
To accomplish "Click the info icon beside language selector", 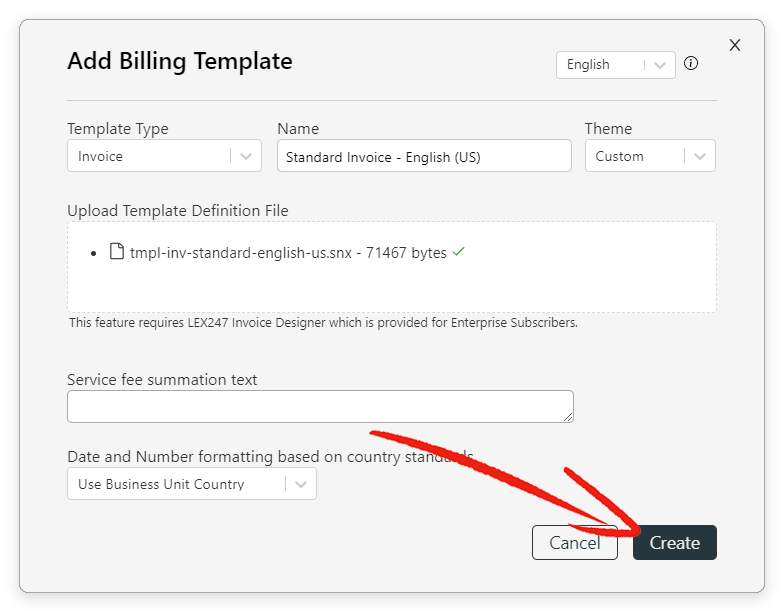I will click(691, 63).
